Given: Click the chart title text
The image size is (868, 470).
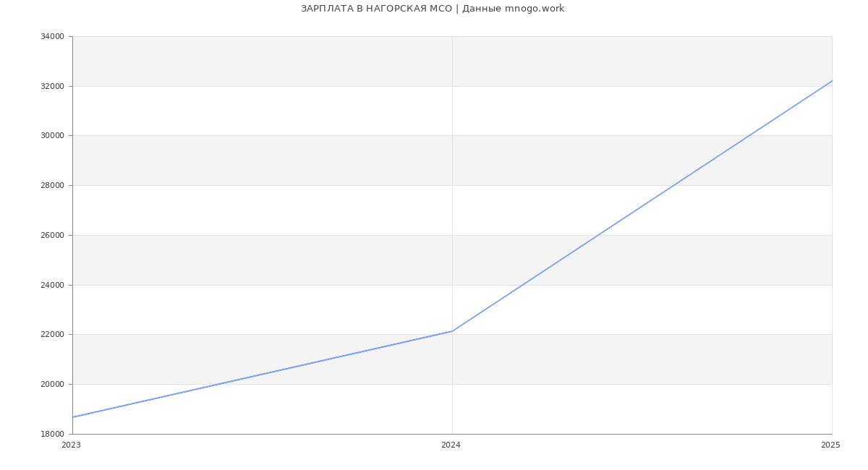Looking at the screenshot, I should (432, 9).
